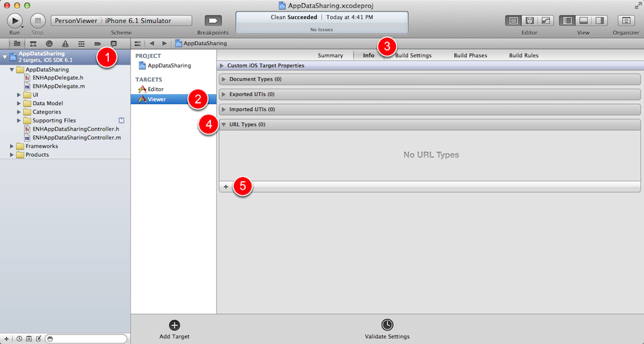Image resolution: width=644 pixels, height=344 pixels.
Task: Show only recent files filter
Action: click(x=19, y=339)
